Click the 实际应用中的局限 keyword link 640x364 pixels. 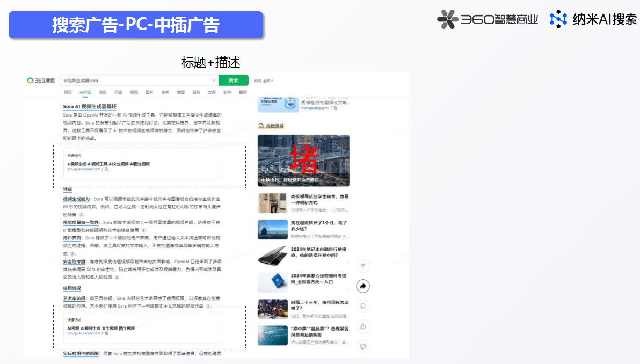pyautogui.click(x=81, y=353)
